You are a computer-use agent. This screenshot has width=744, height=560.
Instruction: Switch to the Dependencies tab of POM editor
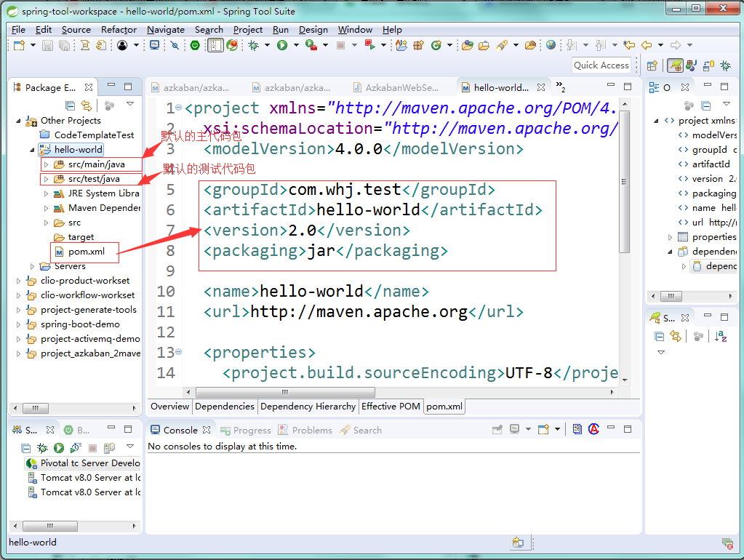(x=225, y=407)
